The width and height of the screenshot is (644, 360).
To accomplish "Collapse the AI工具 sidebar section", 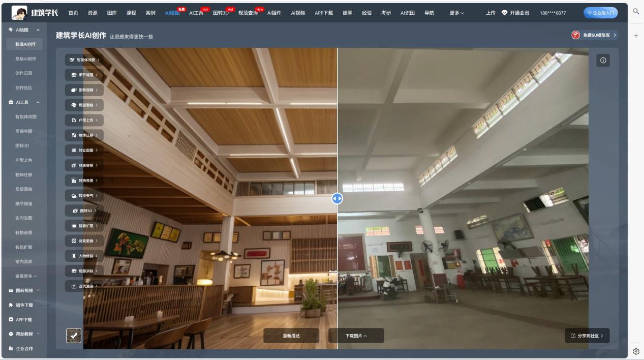I will coord(38,103).
